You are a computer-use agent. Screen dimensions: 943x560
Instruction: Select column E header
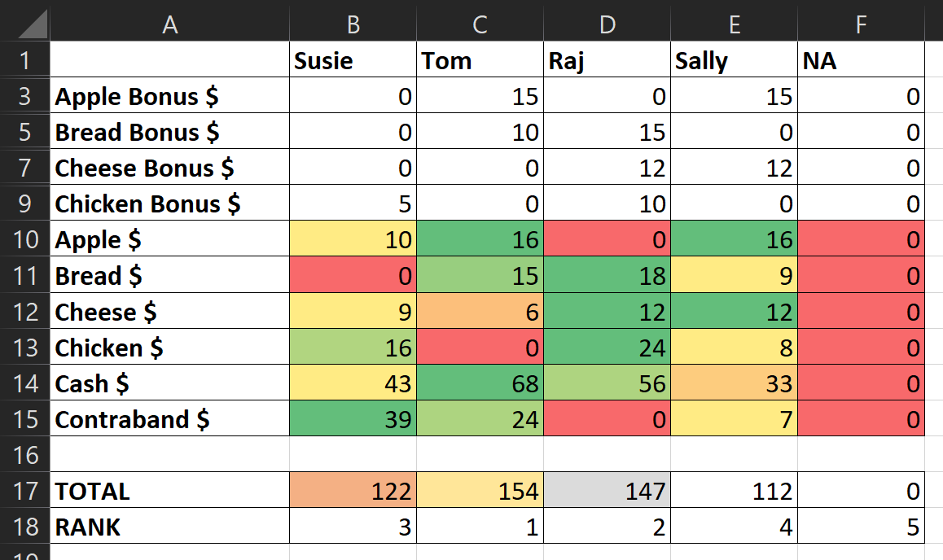[735, 24]
